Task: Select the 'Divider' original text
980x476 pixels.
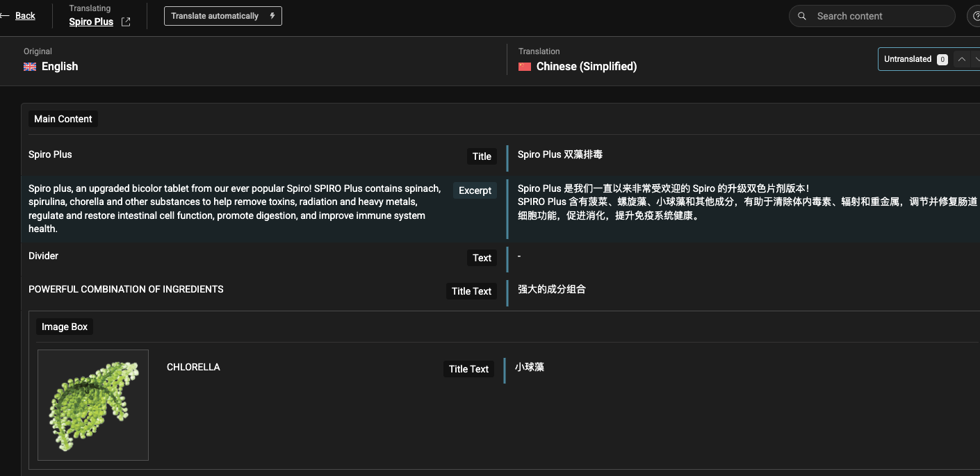Action: [x=43, y=256]
